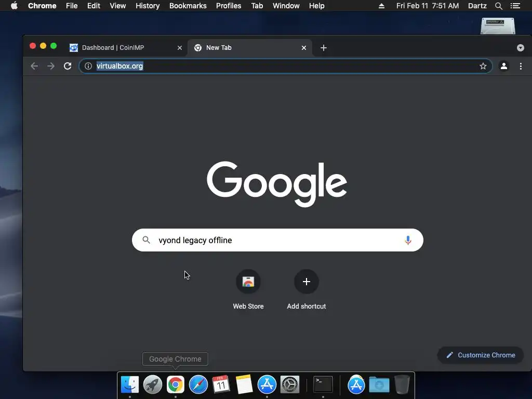Open the Applications folder in the Dock
The width and height of the screenshot is (532, 399).
(x=356, y=384)
